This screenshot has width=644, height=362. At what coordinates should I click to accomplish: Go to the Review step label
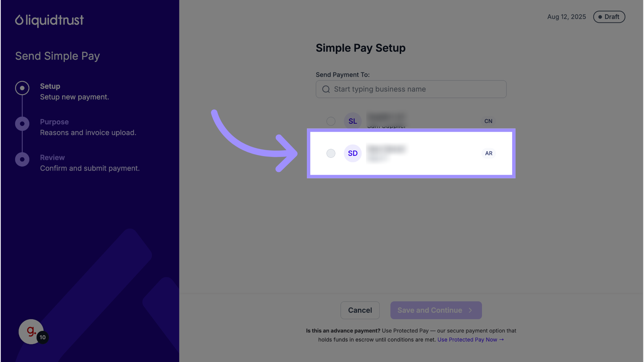coord(52,158)
